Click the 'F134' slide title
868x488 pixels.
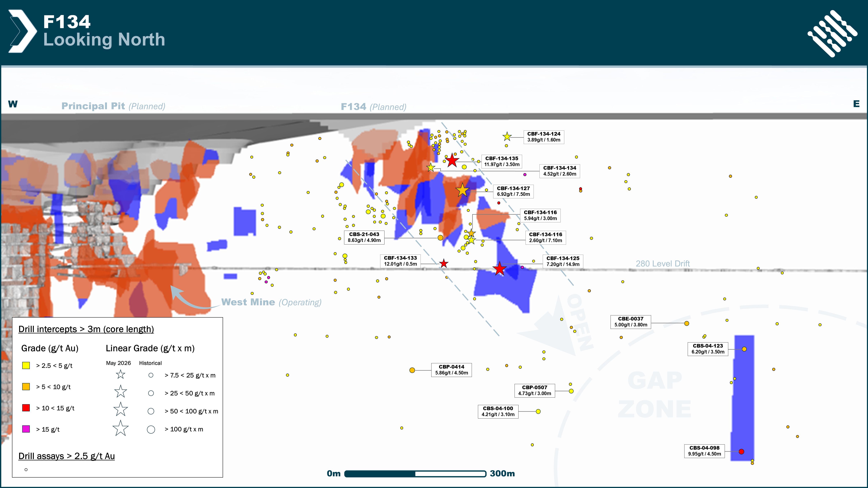[x=67, y=22]
